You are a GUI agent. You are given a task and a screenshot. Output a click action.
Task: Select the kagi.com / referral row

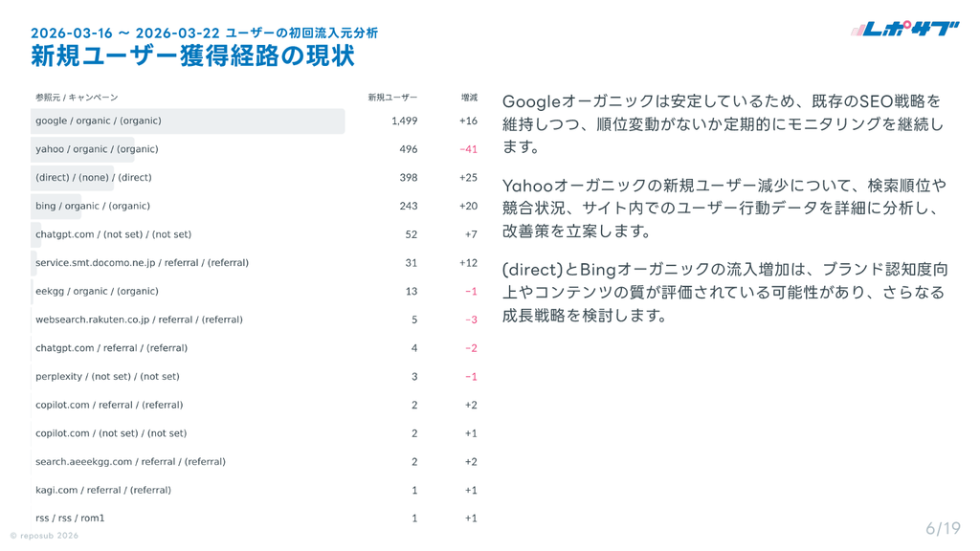[254, 491]
